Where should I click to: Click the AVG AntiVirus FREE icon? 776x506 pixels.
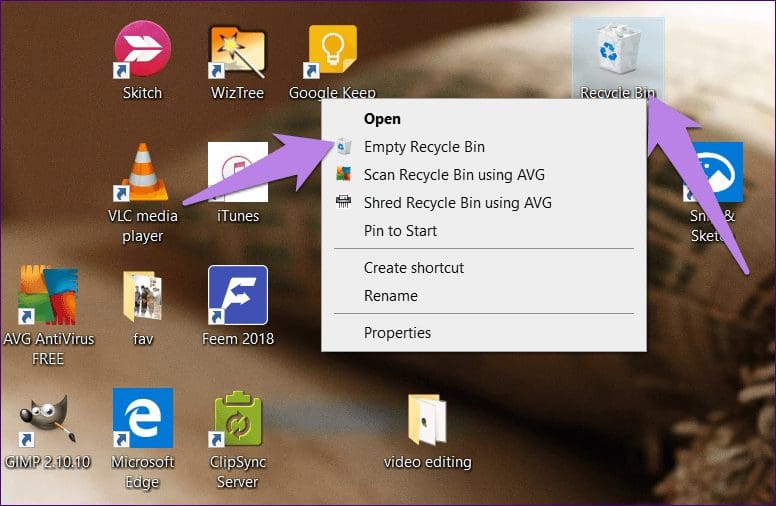[48, 296]
